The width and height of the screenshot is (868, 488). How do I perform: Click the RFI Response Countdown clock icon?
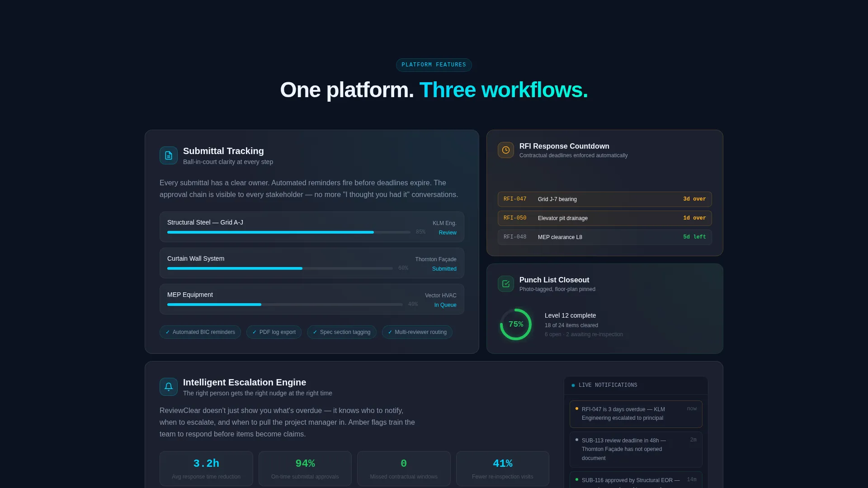[506, 150]
